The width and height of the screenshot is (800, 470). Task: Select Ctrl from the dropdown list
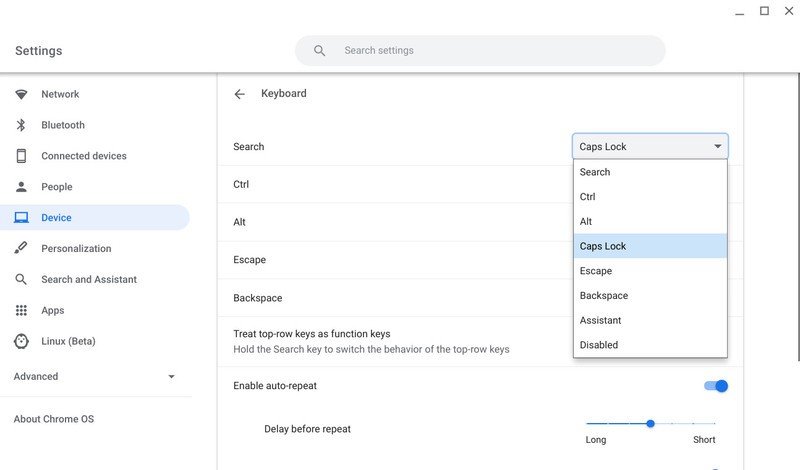click(x=588, y=197)
